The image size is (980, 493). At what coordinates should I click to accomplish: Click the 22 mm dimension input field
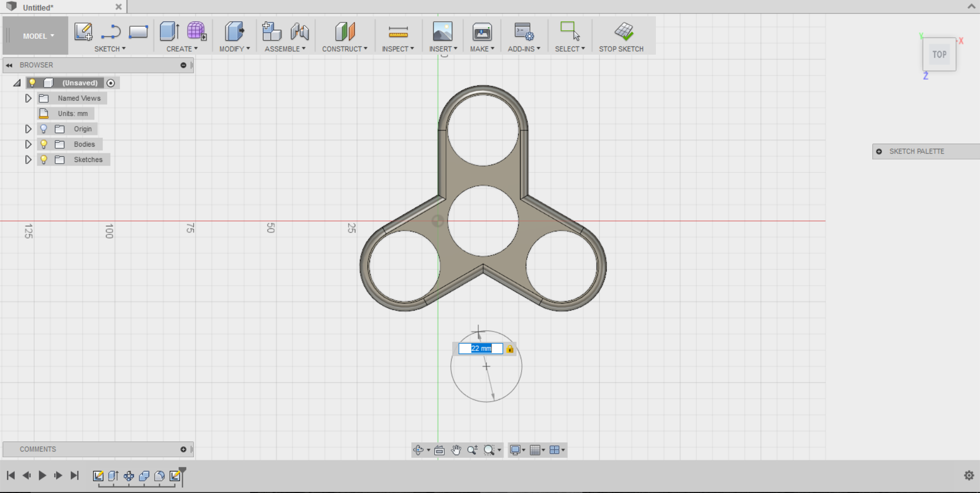tap(480, 348)
